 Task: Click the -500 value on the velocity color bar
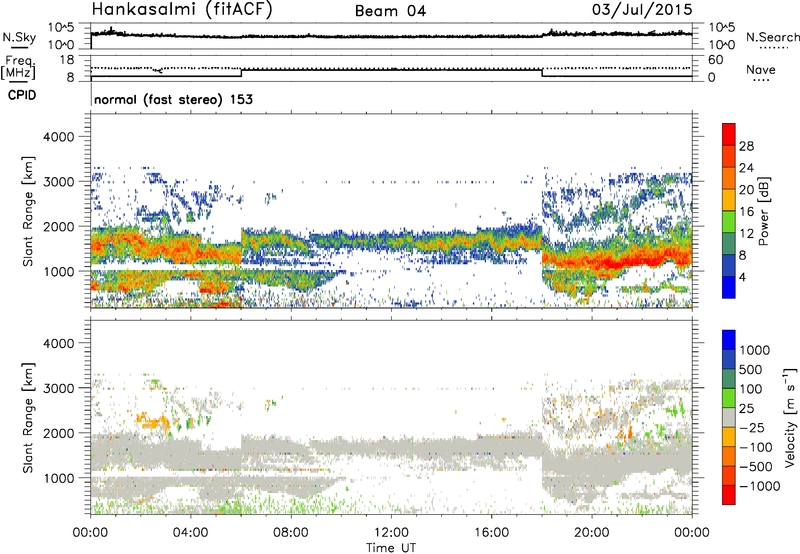coord(756,467)
